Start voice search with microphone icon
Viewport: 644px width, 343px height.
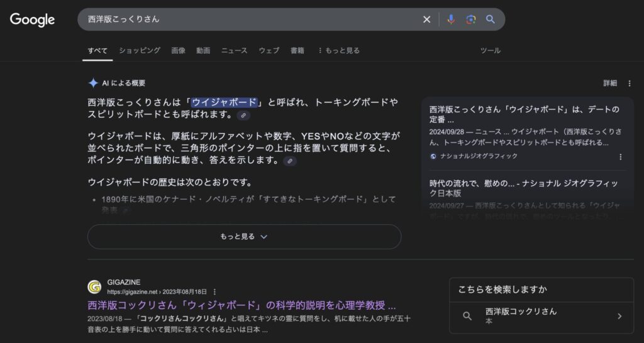click(x=451, y=19)
